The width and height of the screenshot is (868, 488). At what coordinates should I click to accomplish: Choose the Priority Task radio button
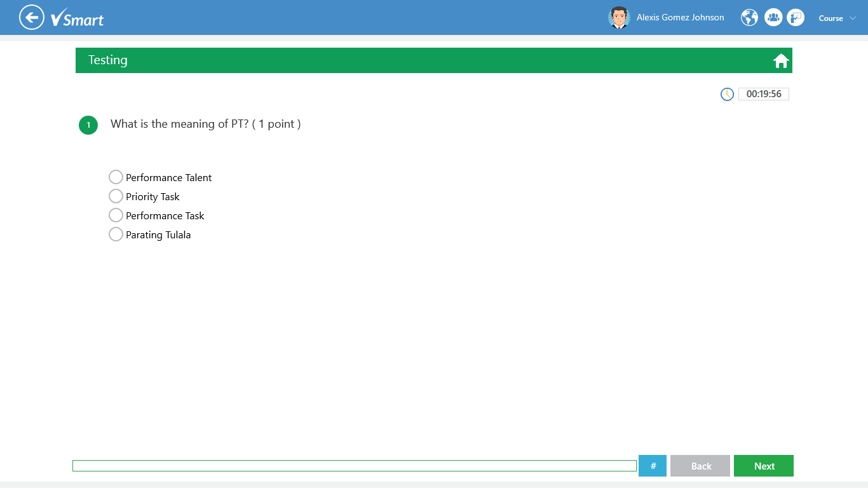(116, 196)
